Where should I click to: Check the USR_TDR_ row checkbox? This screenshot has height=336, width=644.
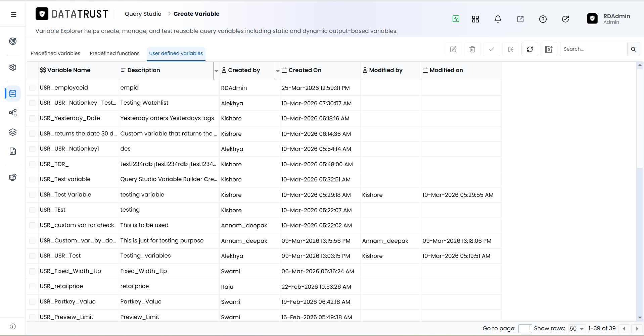32,164
